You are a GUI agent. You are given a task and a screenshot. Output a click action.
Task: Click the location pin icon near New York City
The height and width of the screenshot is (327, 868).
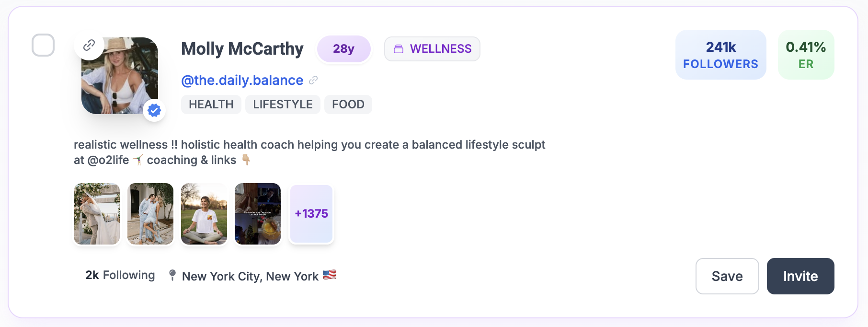pyautogui.click(x=172, y=275)
